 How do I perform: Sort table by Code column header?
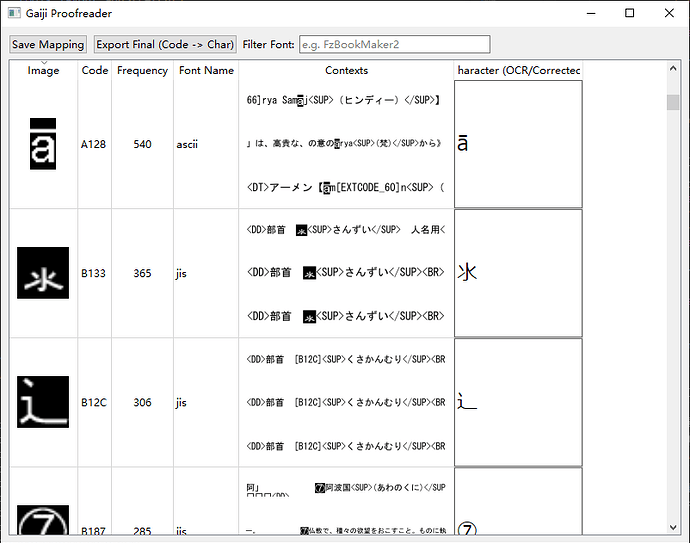(95, 71)
